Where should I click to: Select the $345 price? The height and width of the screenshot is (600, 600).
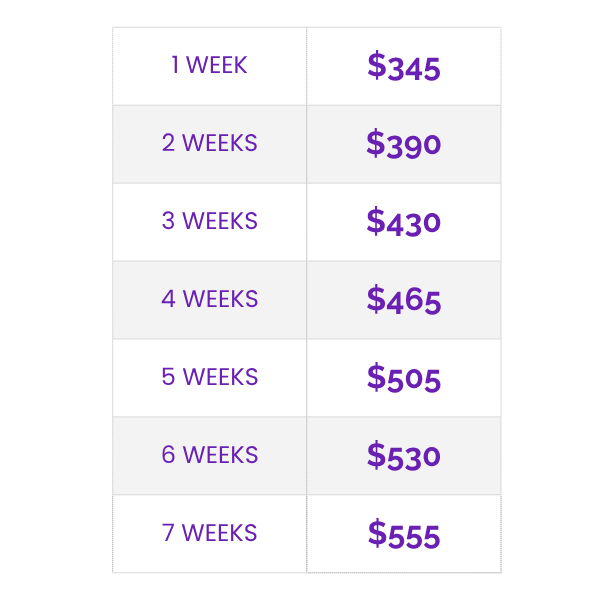403,67
